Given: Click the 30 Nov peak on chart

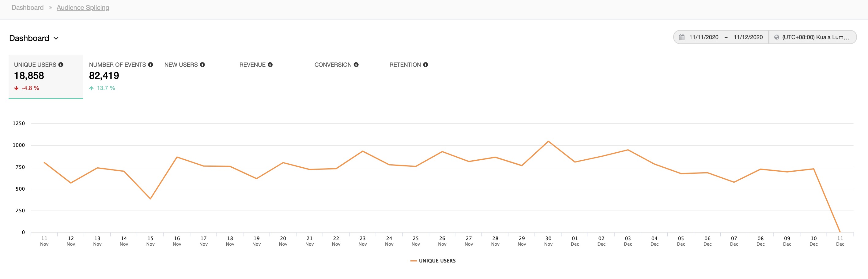Looking at the screenshot, I should 548,141.
